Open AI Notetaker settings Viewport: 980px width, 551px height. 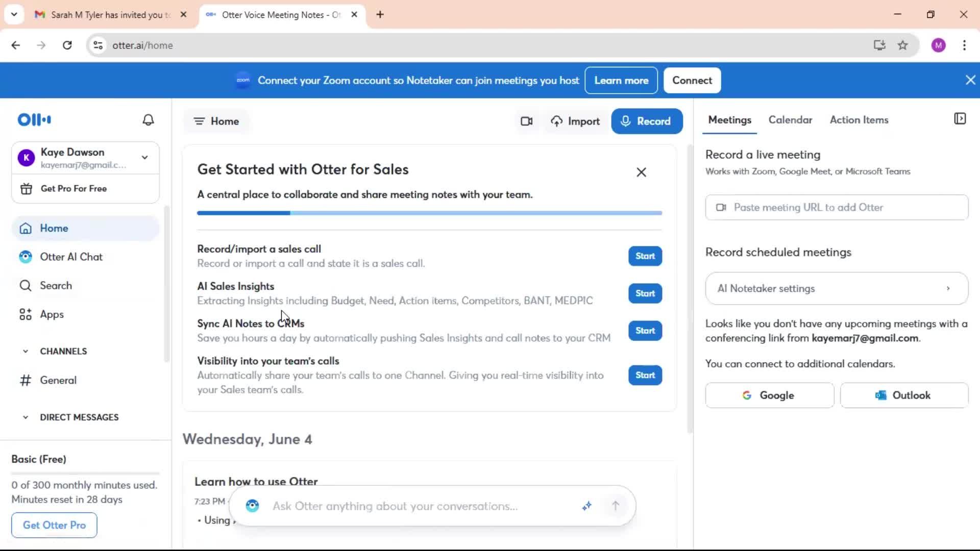click(837, 289)
